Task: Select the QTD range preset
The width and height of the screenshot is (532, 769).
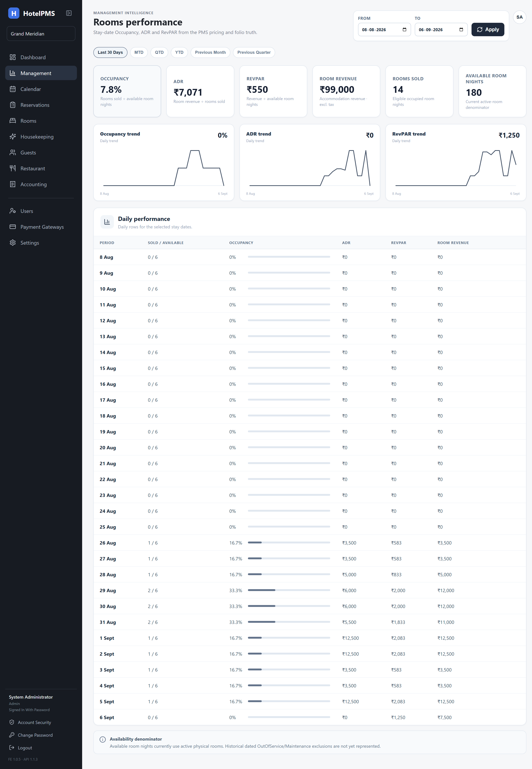Action: pos(159,52)
